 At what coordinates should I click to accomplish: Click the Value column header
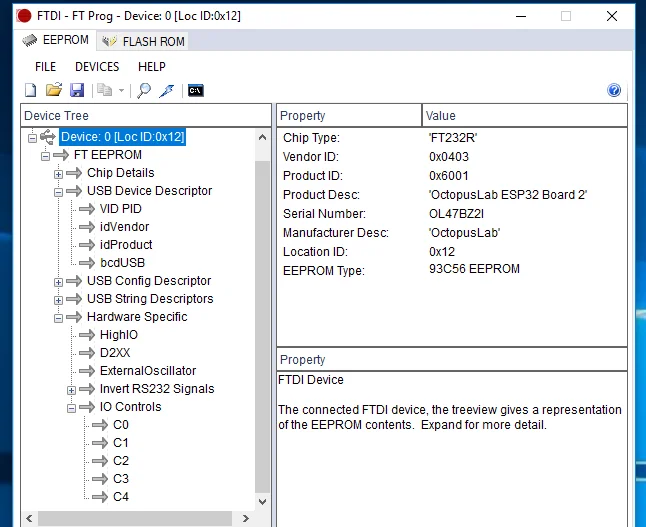coord(524,115)
